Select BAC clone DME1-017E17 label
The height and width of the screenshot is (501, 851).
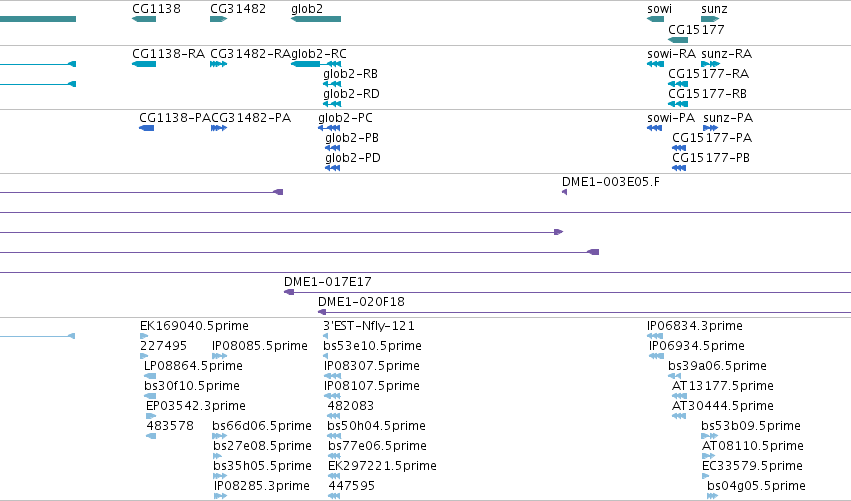click(x=328, y=282)
